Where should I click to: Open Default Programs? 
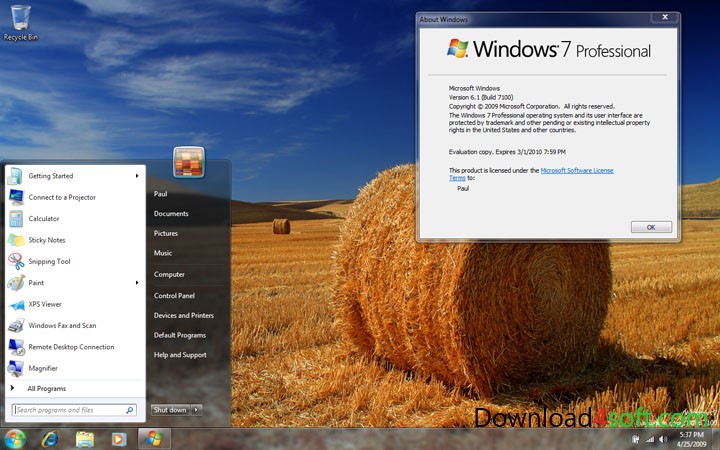pyautogui.click(x=180, y=335)
